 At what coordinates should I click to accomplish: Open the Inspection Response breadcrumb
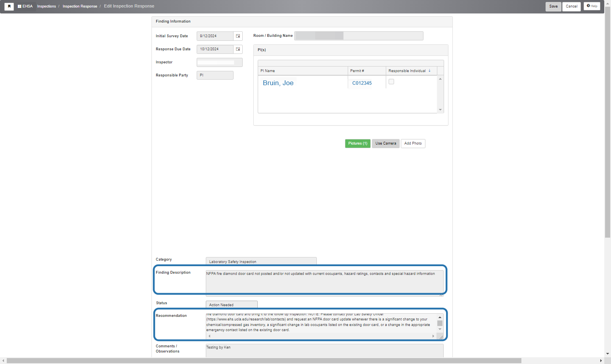click(80, 6)
